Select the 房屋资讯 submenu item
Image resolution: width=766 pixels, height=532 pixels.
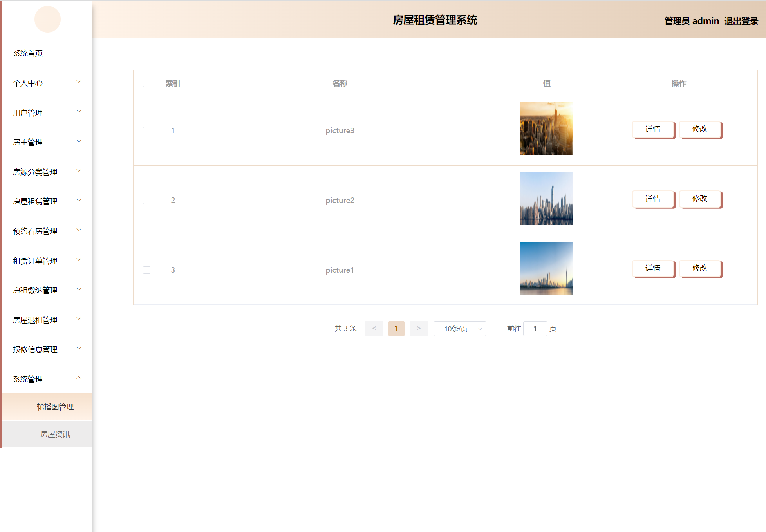[x=55, y=434]
